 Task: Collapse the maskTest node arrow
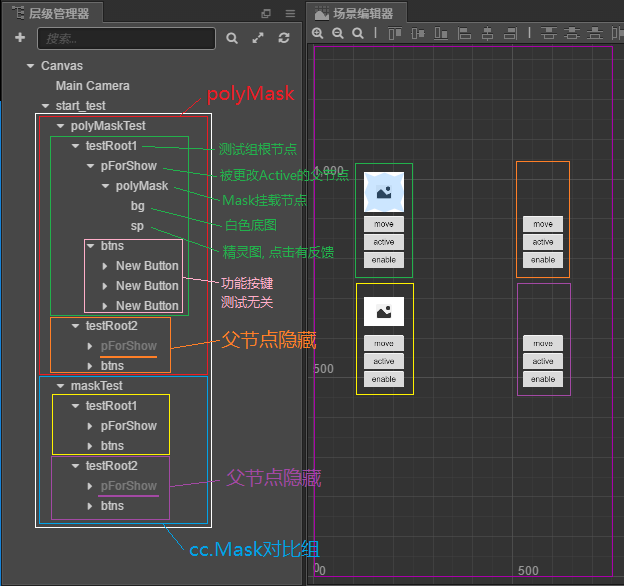tap(61, 386)
